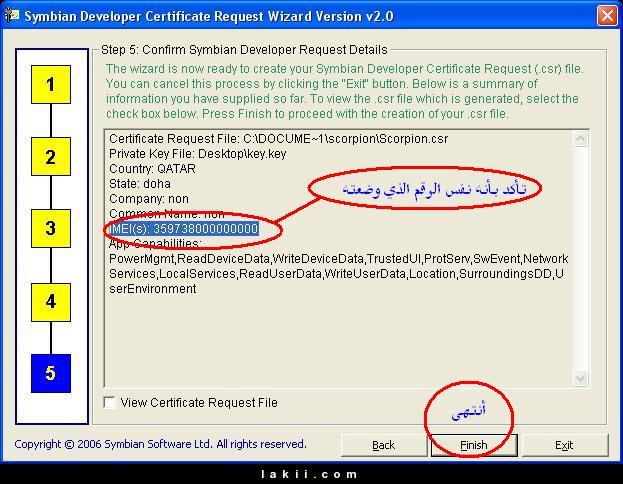The height and width of the screenshot is (484, 623).
Task: Go back with the Back button
Action: tap(384, 445)
